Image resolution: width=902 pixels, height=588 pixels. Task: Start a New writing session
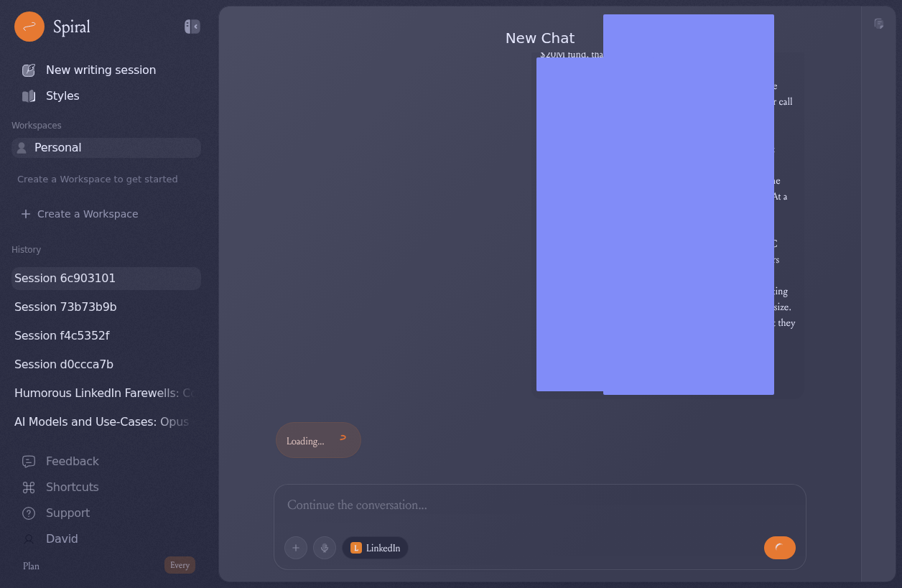pyautogui.click(x=101, y=70)
